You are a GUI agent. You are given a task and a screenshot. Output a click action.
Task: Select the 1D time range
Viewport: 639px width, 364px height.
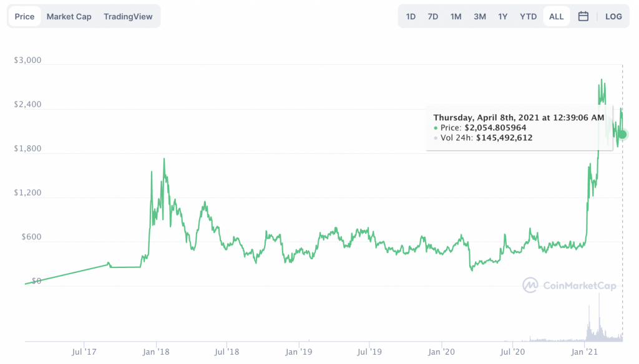point(411,16)
